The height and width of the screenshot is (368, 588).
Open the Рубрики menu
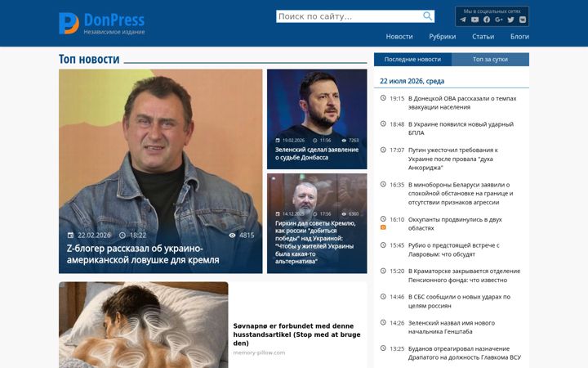click(443, 37)
